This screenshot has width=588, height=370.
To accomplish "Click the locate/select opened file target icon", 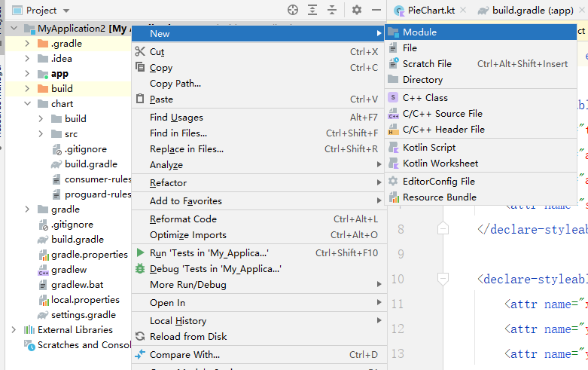I will pyautogui.click(x=293, y=10).
